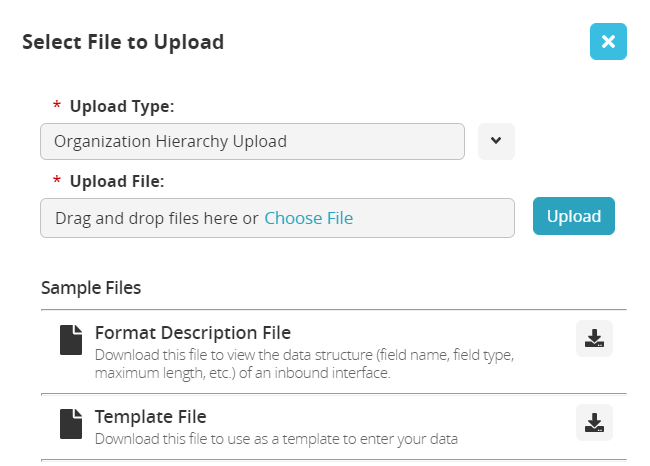Open the Choose File link

pos(308,218)
